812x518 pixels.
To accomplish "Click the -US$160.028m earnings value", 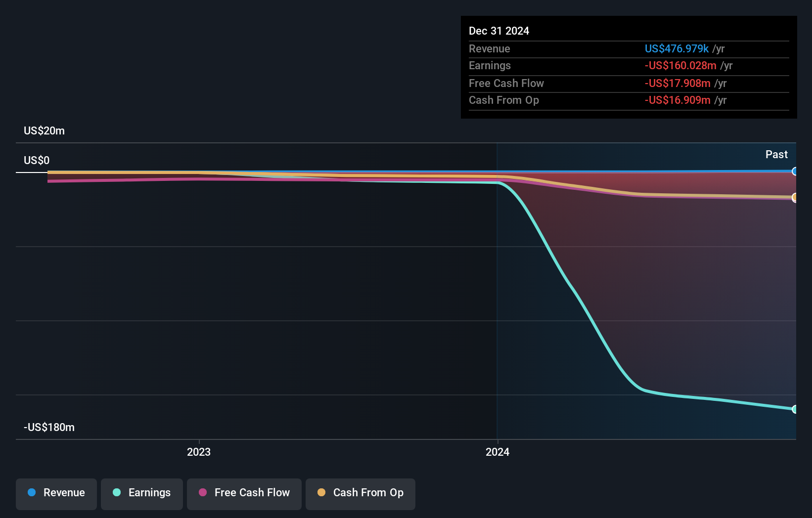I will 680,65.
